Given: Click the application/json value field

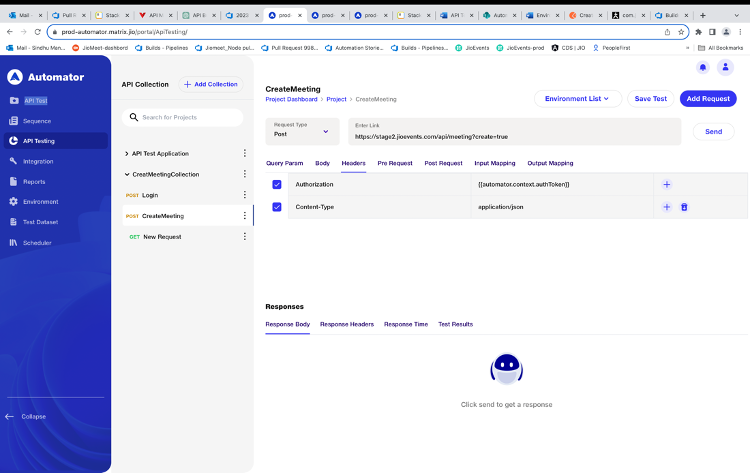Looking at the screenshot, I should (x=562, y=207).
